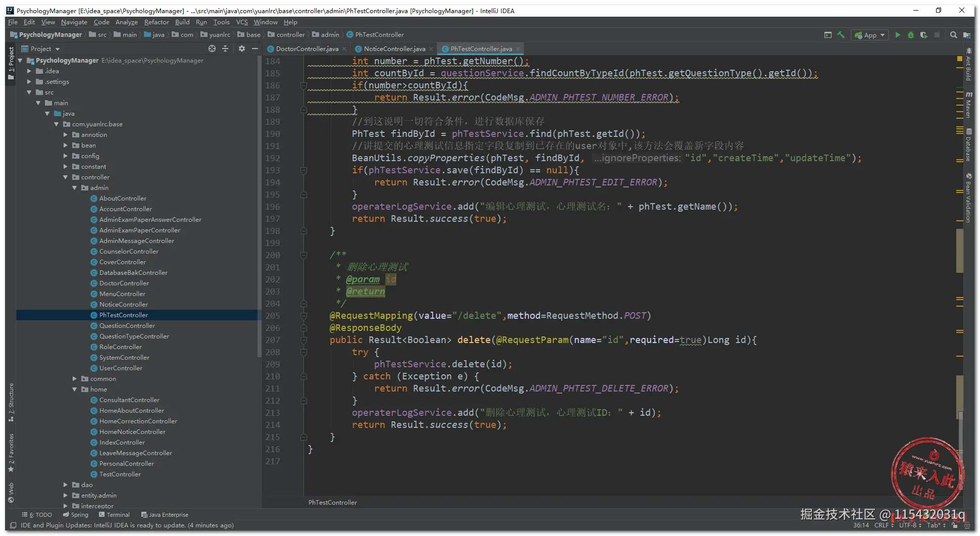The height and width of the screenshot is (536, 980).
Task: Open the Refactor menu
Action: [157, 22]
